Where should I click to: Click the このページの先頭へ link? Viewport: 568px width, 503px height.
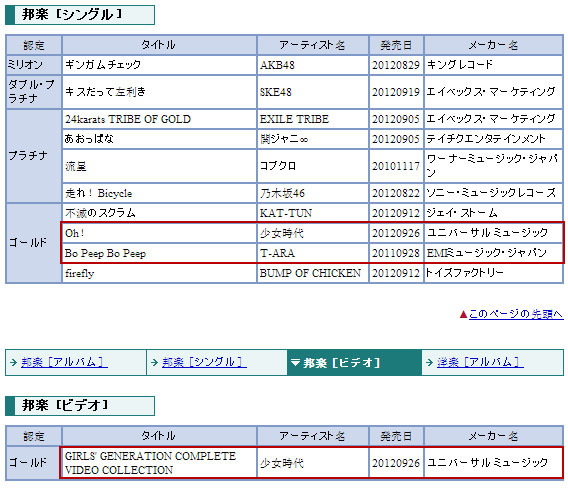click(x=516, y=314)
